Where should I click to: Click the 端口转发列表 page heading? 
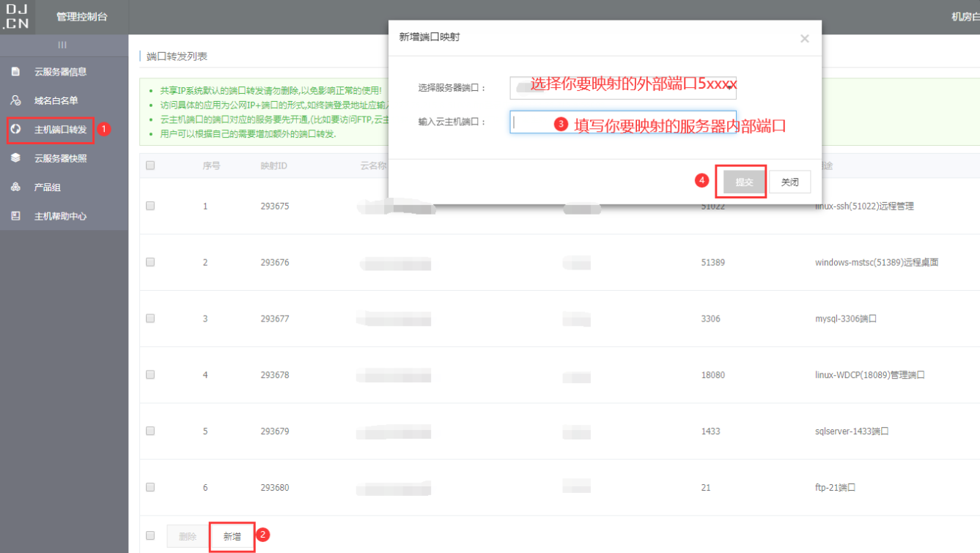177,56
